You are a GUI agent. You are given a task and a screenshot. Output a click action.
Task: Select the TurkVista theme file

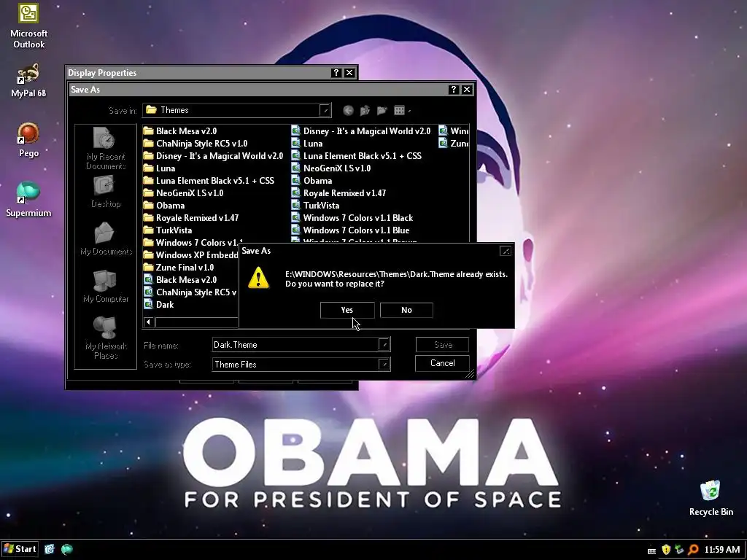pyautogui.click(x=315, y=205)
